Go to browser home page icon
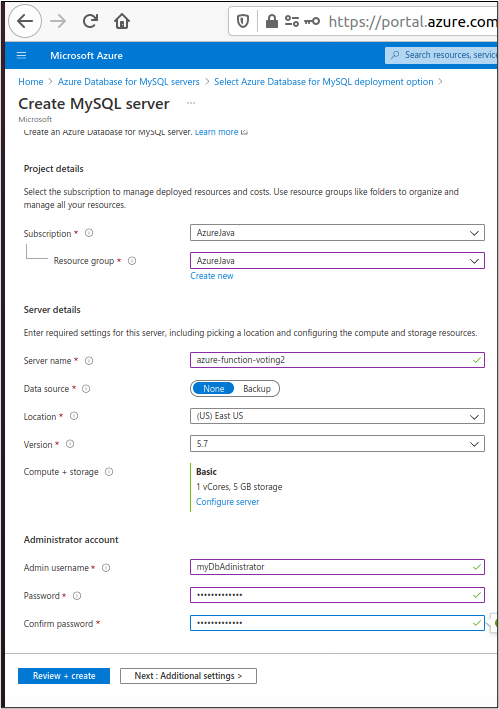Screen dimensions: 499x709 pyautogui.click(x=122, y=21)
